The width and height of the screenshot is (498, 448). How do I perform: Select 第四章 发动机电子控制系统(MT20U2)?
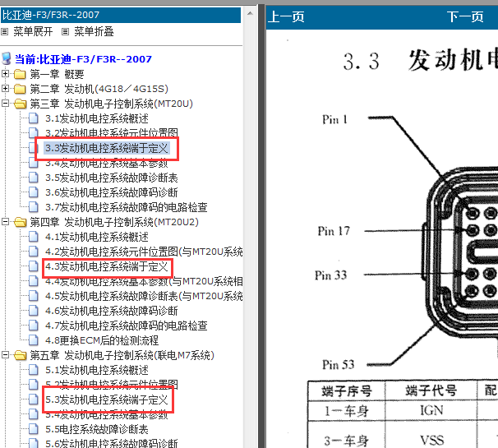(x=114, y=222)
